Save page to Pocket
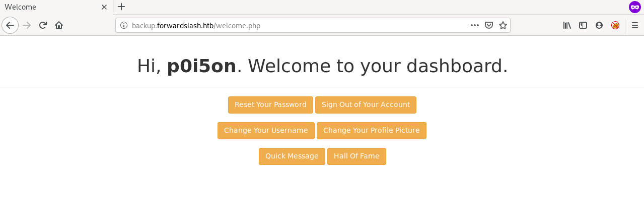The image size is (644, 217). (488, 25)
